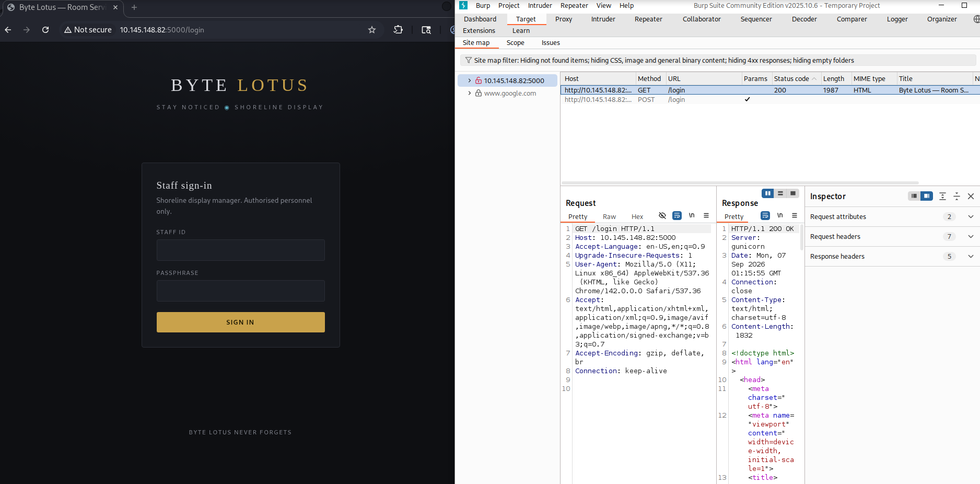Open the Request pane hamburger menu
The height and width of the screenshot is (484, 980).
pos(706,215)
